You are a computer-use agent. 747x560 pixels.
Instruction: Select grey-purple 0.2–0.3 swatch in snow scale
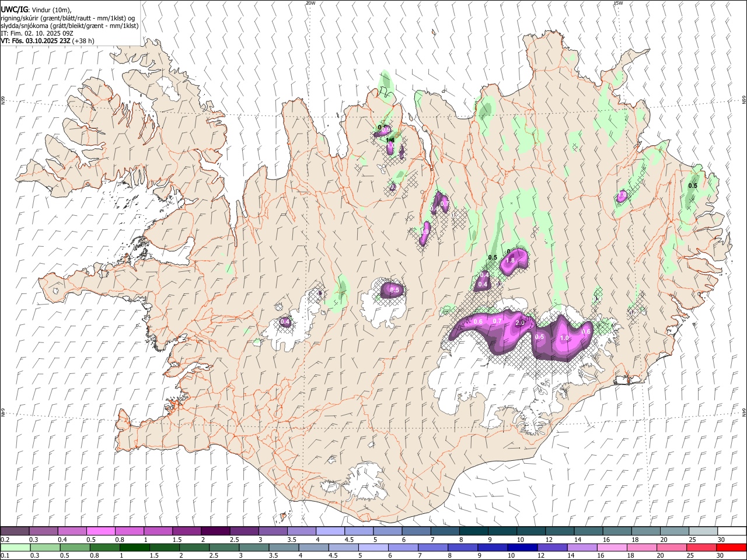click(15, 531)
